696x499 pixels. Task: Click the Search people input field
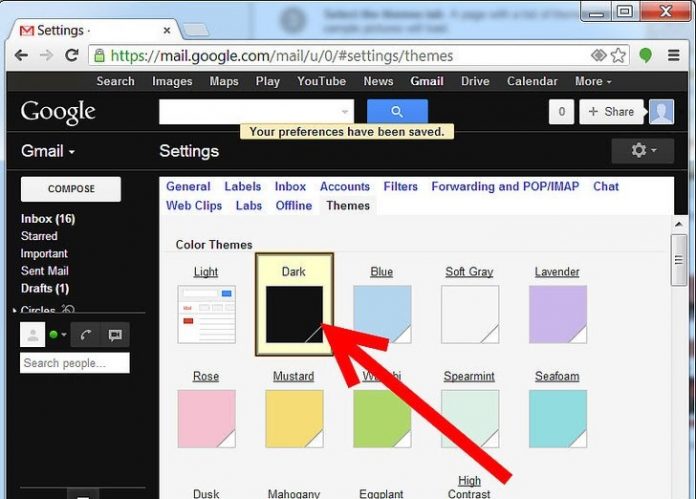pos(75,363)
